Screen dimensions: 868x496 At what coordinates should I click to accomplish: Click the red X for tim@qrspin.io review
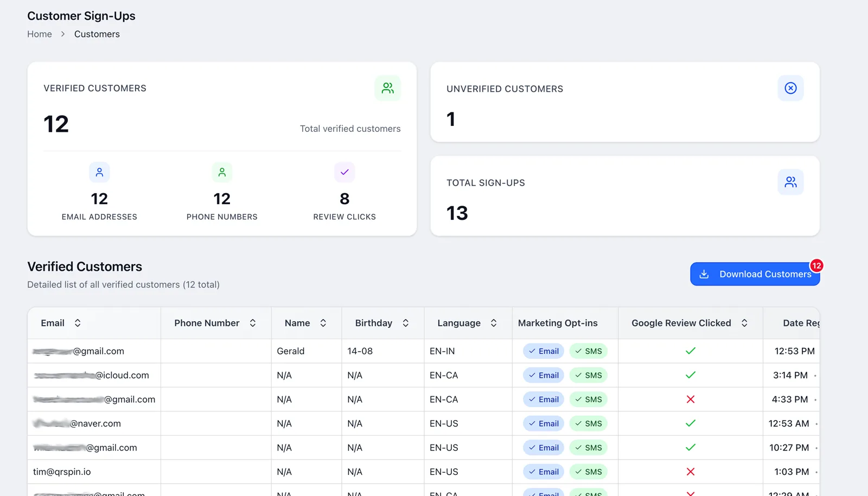tap(690, 472)
